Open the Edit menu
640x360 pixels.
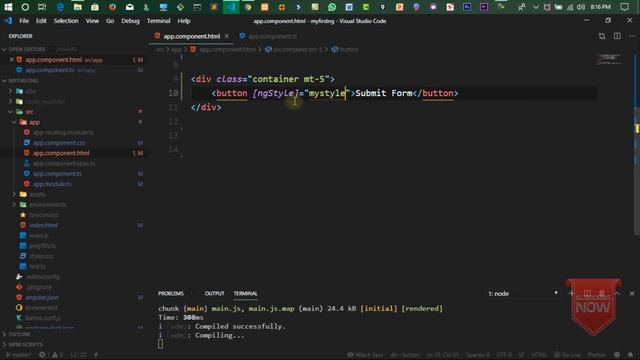coord(41,21)
